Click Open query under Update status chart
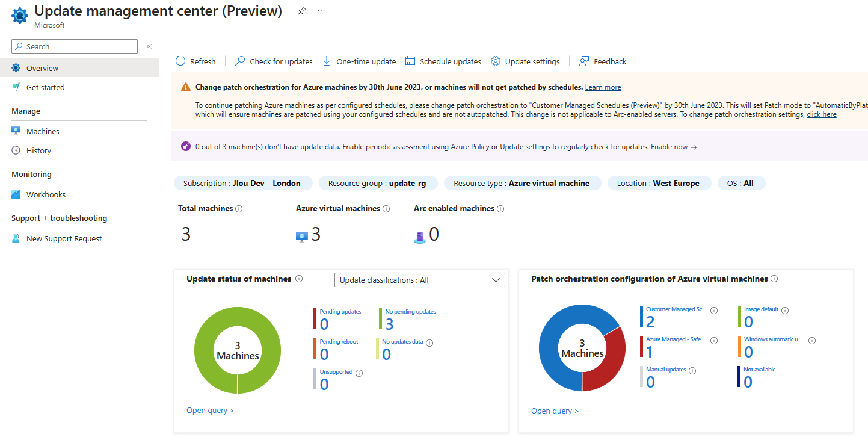 point(210,411)
